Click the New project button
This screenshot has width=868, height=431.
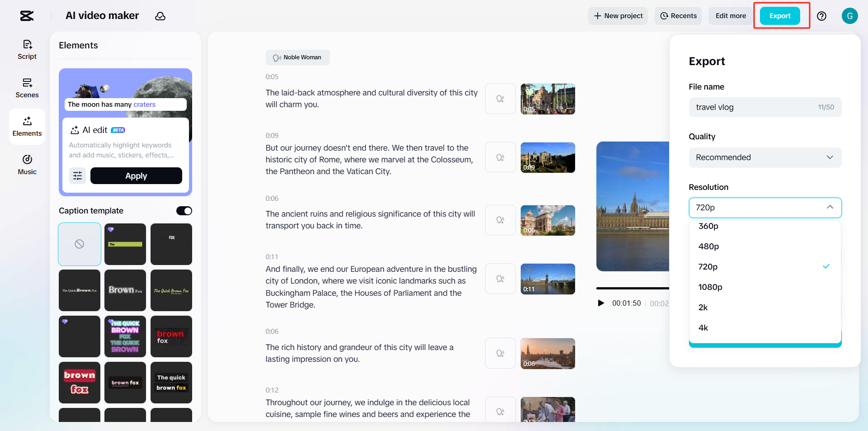pos(618,16)
